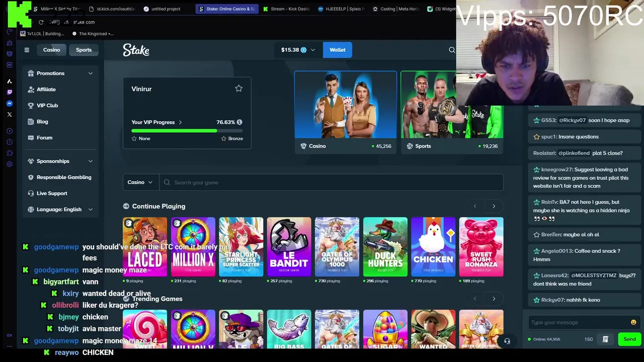
Task: Send the chat message
Action: [629, 339]
